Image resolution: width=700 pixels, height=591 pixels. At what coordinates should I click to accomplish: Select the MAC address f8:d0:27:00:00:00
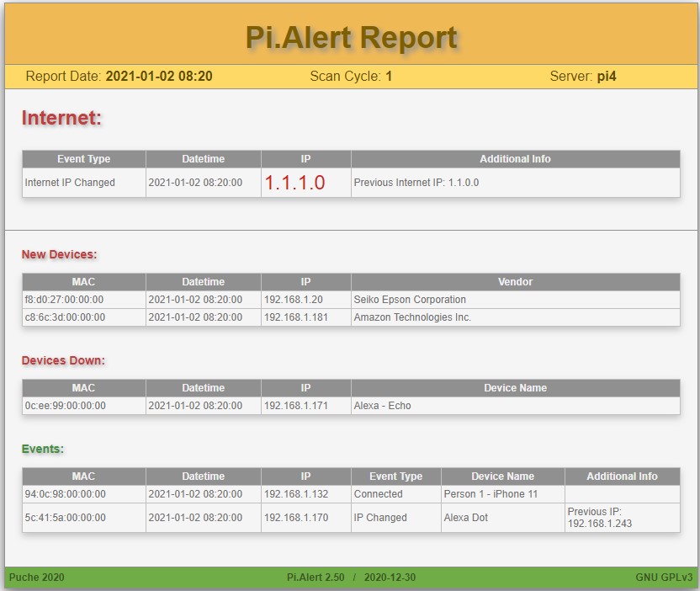point(65,300)
